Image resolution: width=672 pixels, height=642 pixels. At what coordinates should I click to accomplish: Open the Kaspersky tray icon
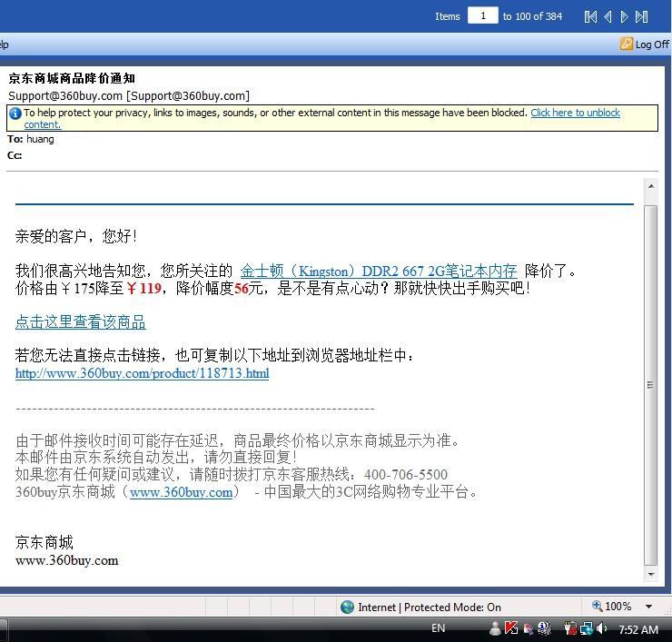(511, 628)
